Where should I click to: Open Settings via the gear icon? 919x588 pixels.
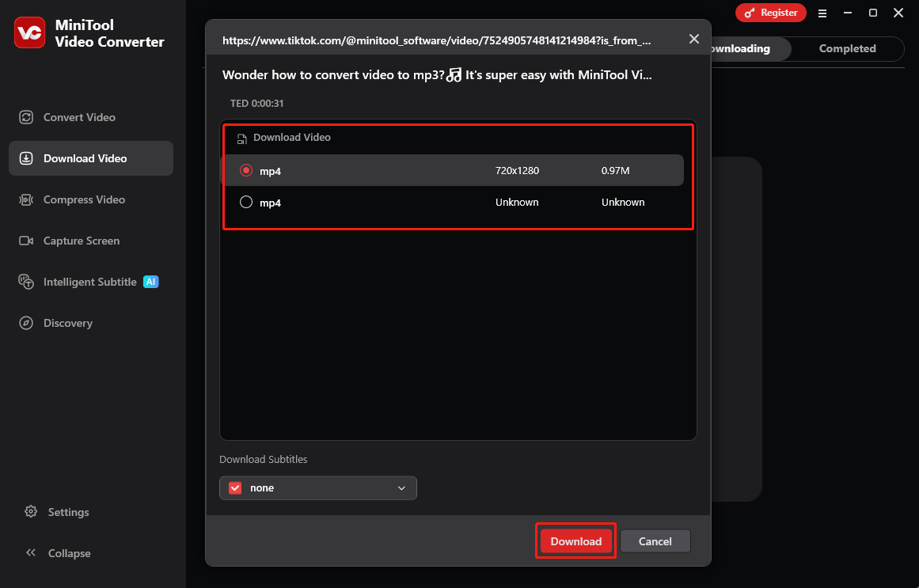(x=32, y=512)
